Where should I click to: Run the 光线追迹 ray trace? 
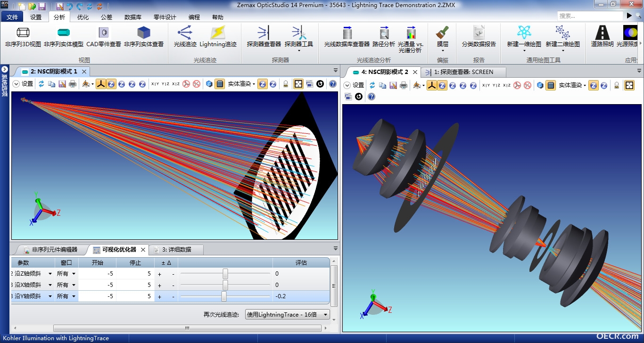[185, 37]
